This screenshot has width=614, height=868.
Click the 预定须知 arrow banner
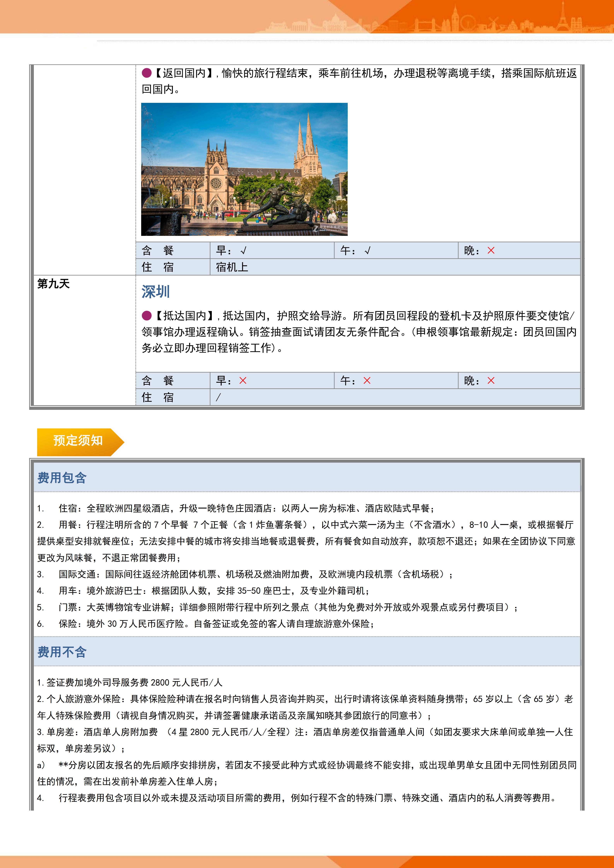[x=78, y=441]
